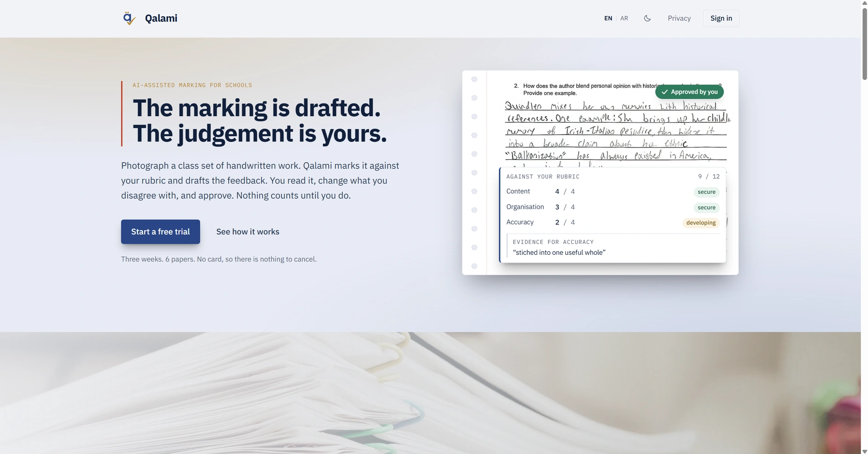Click the Evidence for Accuracy label
The height and width of the screenshot is (454, 868).
click(x=553, y=242)
